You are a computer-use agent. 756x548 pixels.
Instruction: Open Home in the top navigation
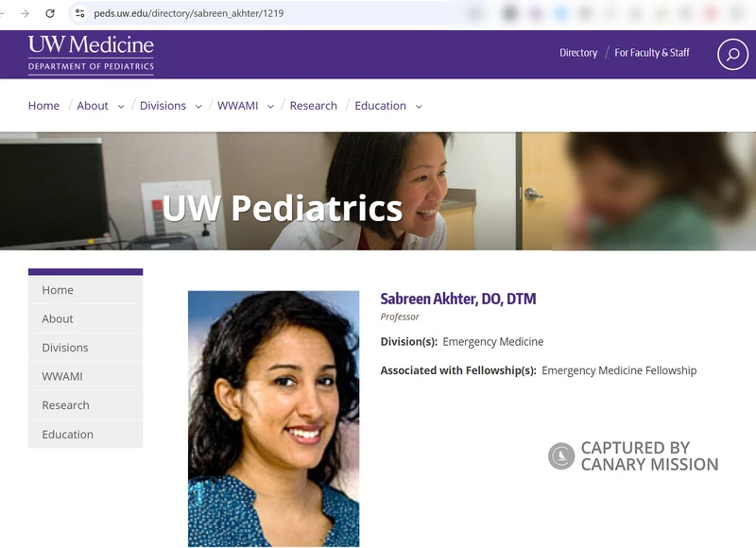[x=43, y=106]
